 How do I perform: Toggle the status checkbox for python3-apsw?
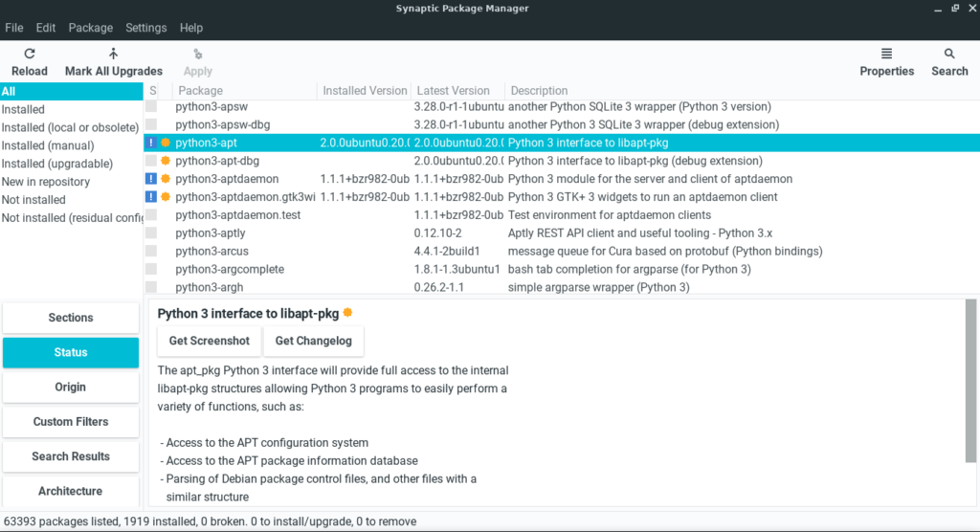point(151,106)
